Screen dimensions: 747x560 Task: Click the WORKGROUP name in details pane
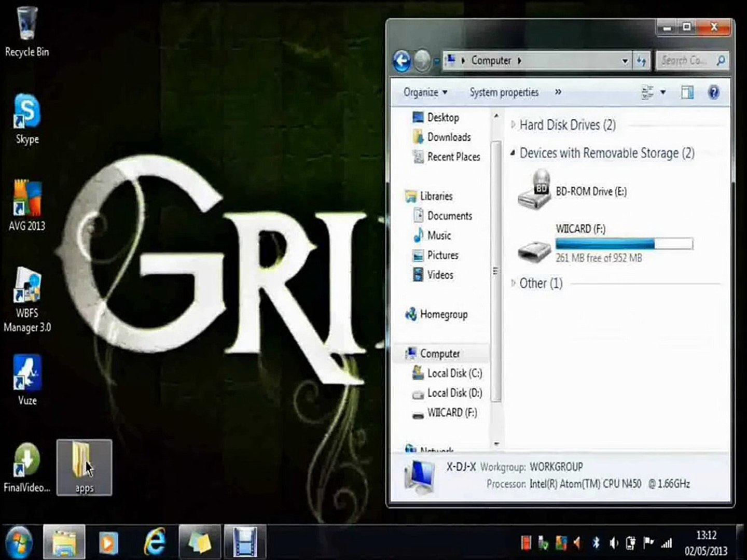pos(556,467)
